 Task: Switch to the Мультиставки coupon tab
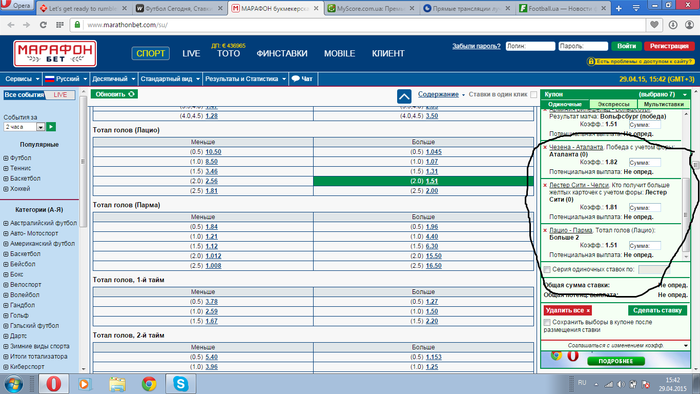pos(664,104)
